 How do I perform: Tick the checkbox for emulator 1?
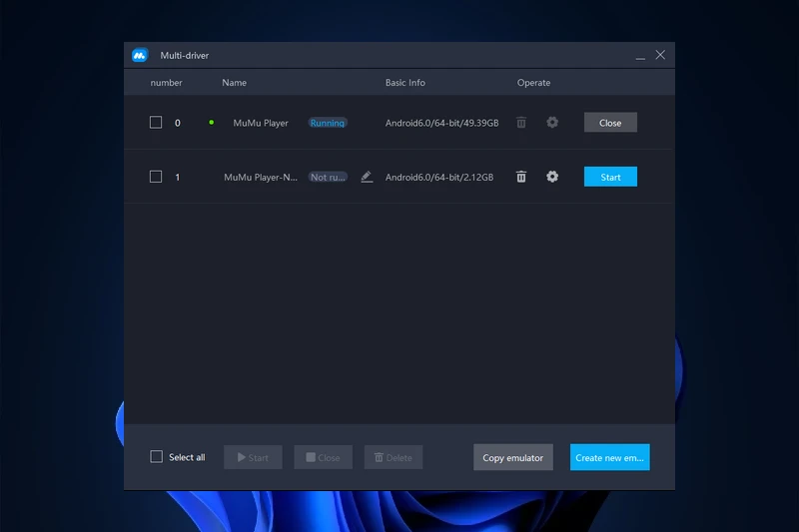156,177
